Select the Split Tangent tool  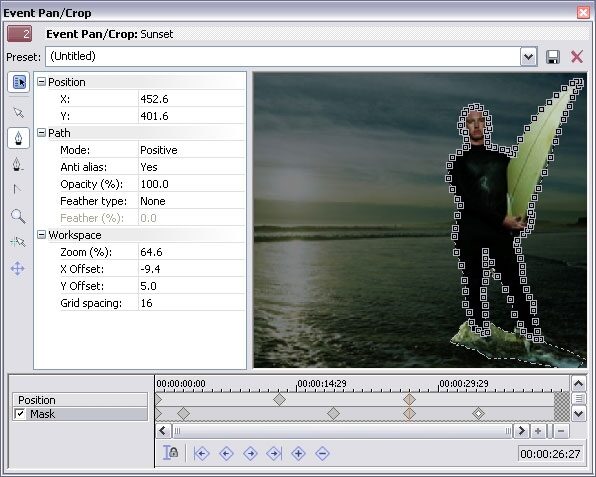(x=17, y=189)
